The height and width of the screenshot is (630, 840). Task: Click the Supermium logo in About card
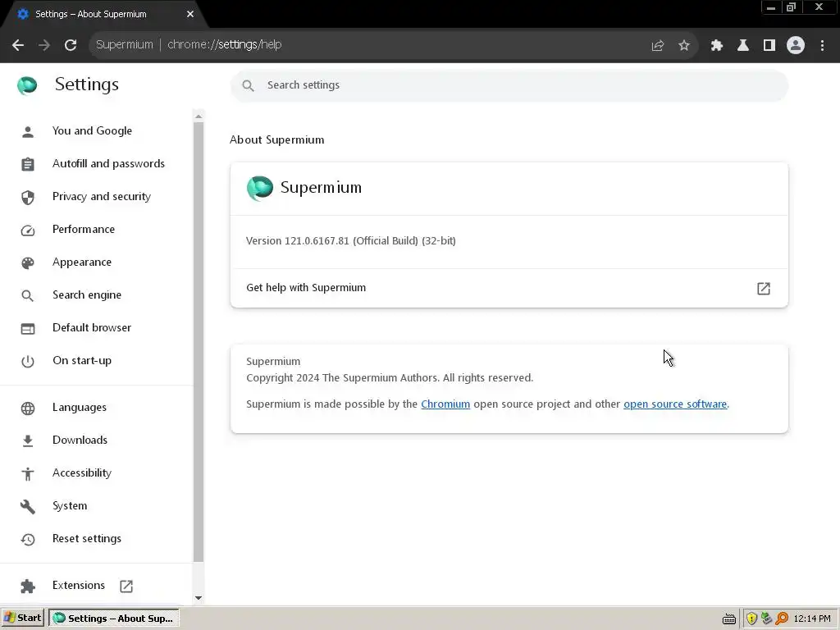pyautogui.click(x=260, y=188)
